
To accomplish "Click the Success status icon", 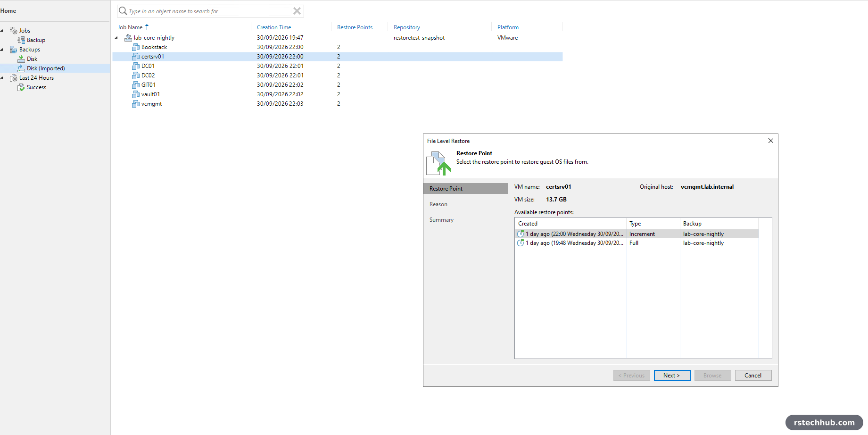I will tap(21, 87).
